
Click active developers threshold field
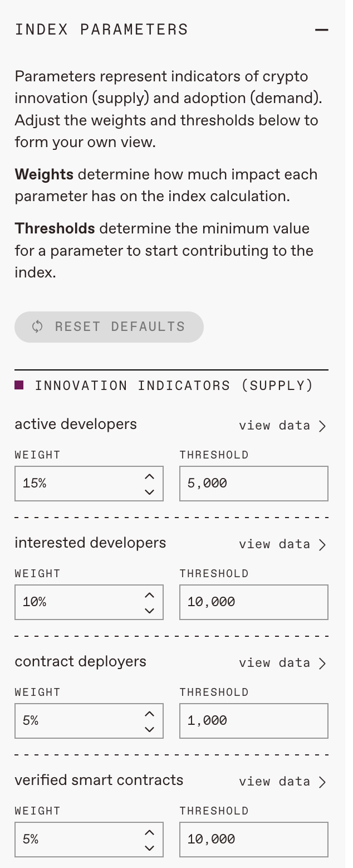pyautogui.click(x=254, y=484)
